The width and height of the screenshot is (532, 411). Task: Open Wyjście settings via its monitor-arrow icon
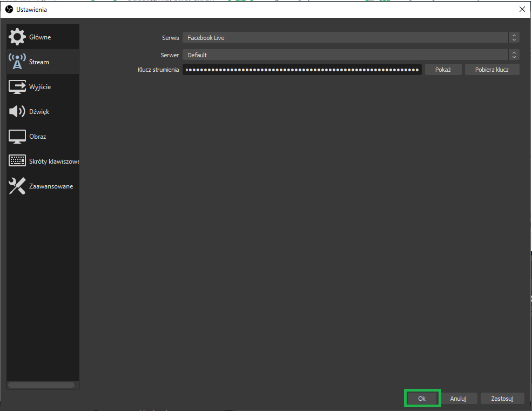coord(17,87)
